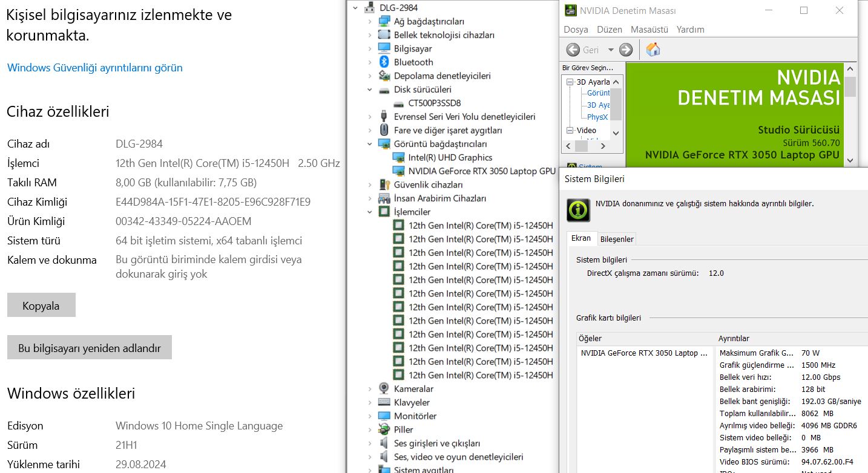Collapse the İşlemciler category

click(x=370, y=212)
